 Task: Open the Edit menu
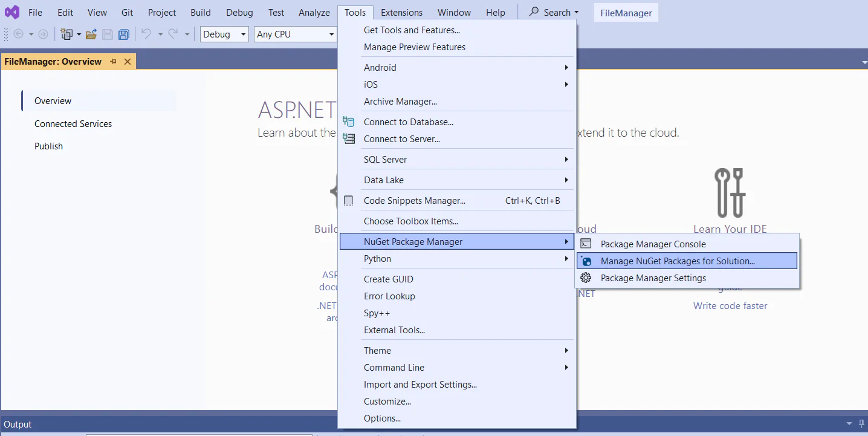point(65,12)
